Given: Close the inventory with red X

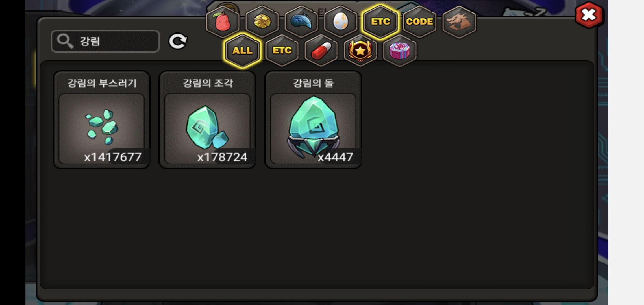Looking at the screenshot, I should (x=589, y=15).
